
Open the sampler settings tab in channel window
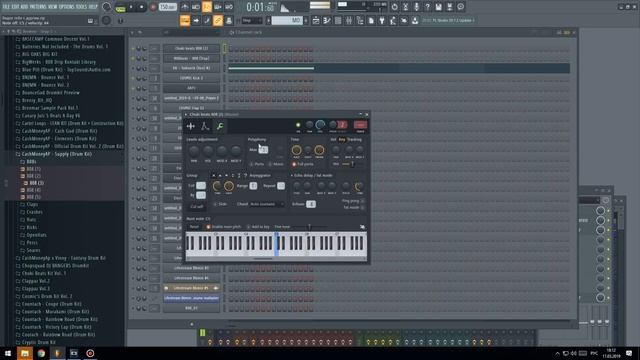pyautogui.click(x=191, y=127)
